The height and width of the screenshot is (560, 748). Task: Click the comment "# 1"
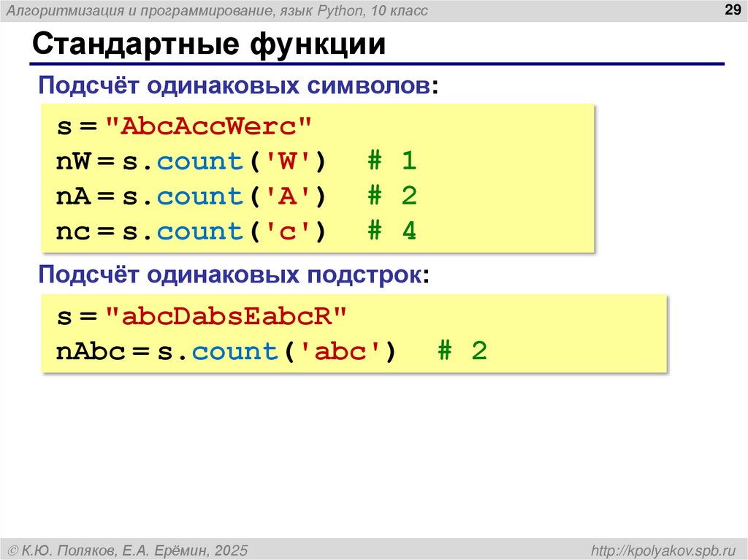click(393, 161)
